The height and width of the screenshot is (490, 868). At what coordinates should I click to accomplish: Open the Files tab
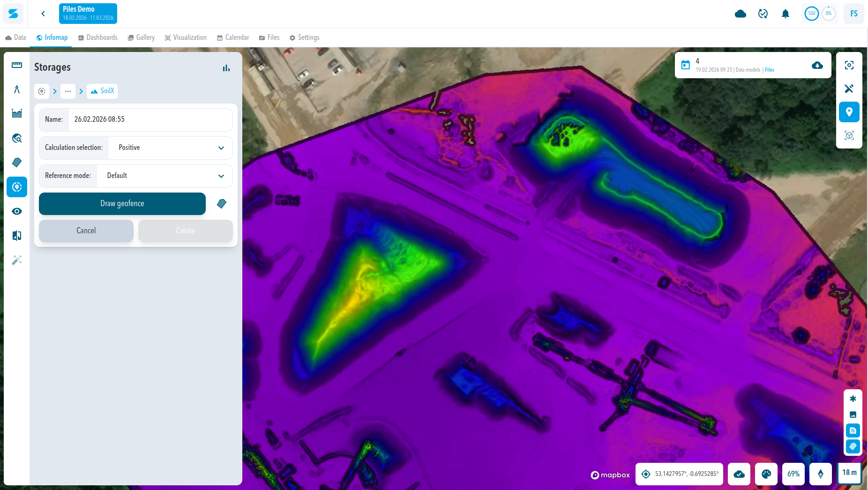coord(269,37)
